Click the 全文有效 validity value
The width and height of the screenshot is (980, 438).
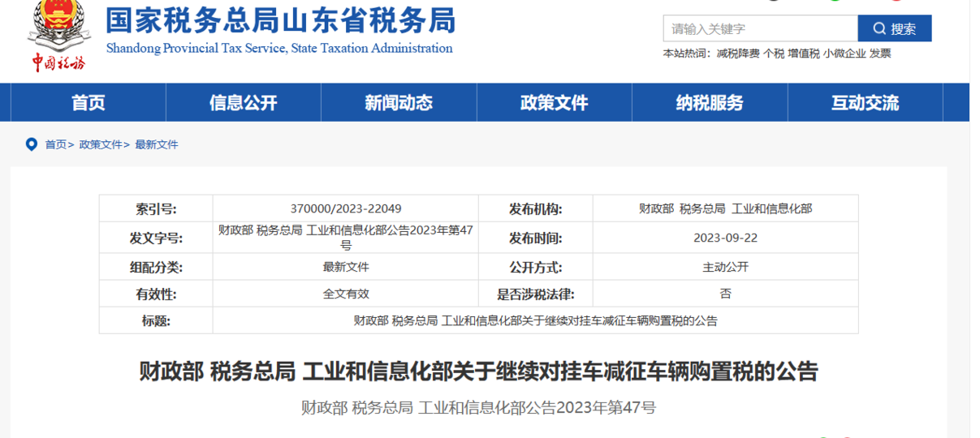coord(346,294)
